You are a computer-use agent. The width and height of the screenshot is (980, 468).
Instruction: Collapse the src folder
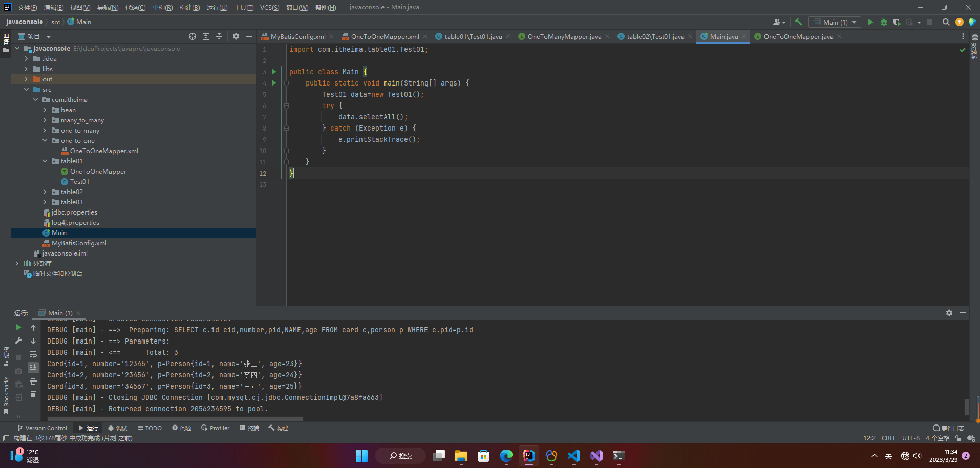26,90
